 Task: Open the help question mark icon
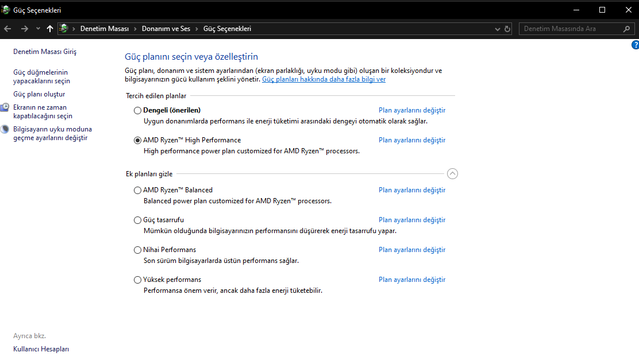[x=635, y=45]
